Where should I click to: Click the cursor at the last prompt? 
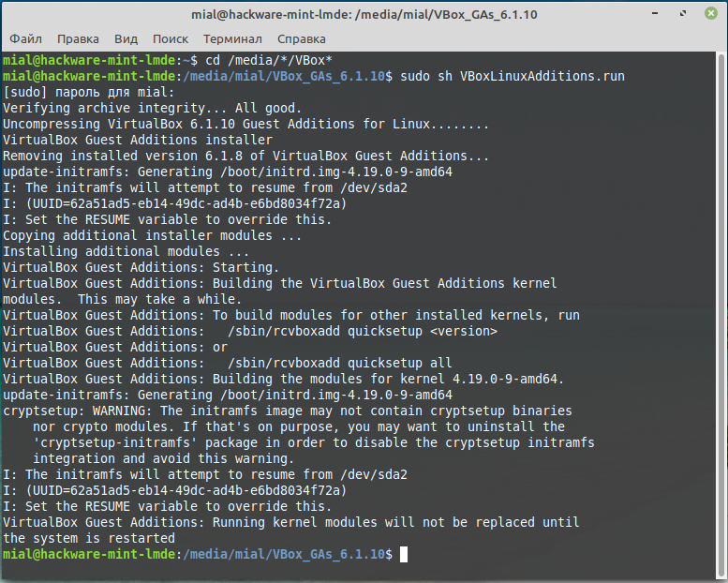tap(404, 554)
